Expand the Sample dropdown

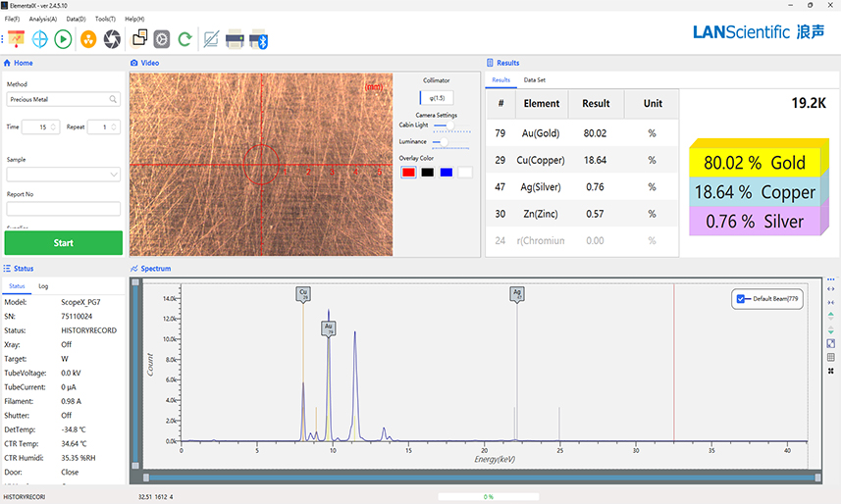[x=114, y=175]
